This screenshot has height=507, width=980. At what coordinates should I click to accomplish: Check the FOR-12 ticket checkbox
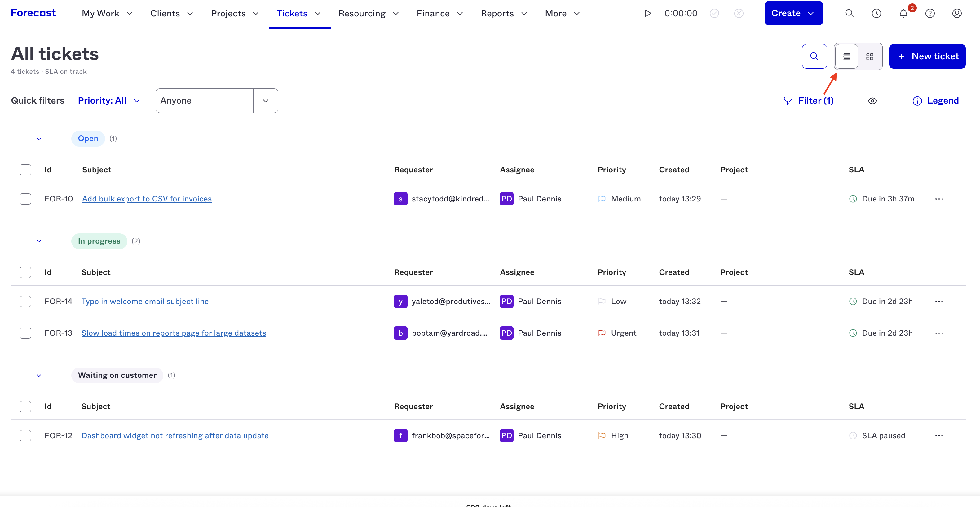point(25,435)
